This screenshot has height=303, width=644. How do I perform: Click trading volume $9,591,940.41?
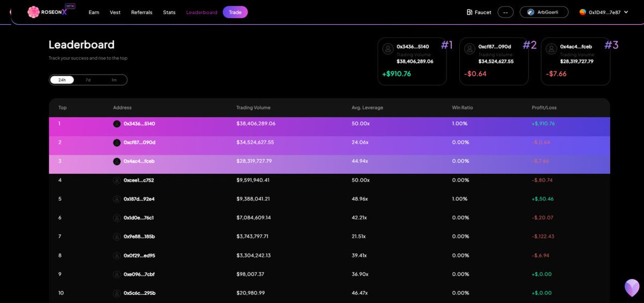253,180
